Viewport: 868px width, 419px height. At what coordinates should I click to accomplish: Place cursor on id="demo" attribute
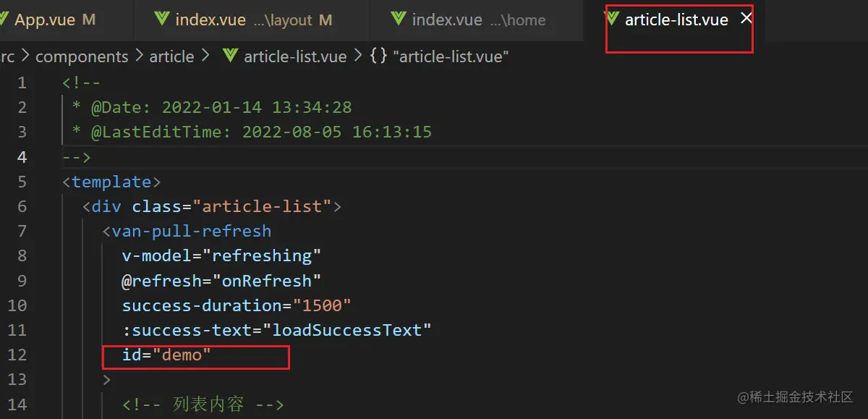pos(166,355)
